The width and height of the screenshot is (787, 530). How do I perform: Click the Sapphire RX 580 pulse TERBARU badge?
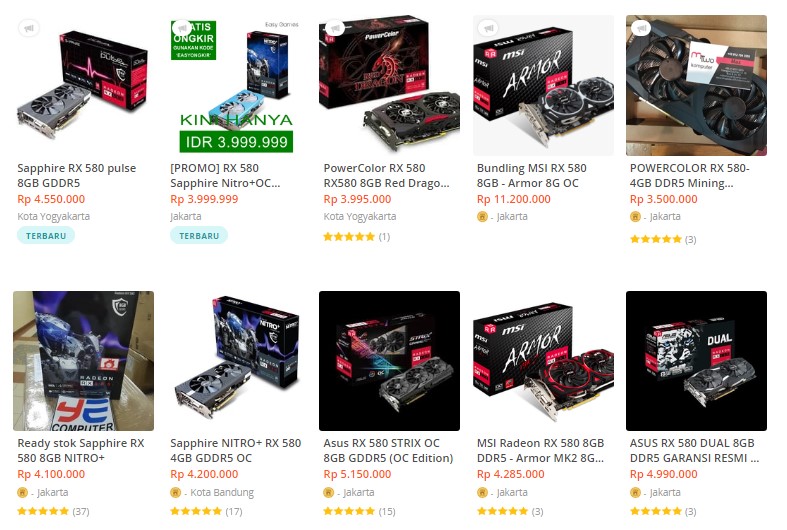(46, 235)
